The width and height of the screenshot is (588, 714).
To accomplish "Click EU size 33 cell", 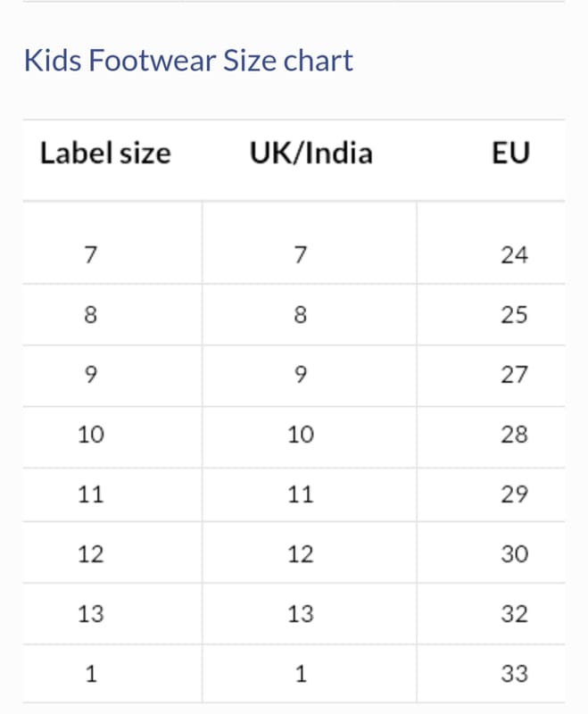I will (514, 674).
